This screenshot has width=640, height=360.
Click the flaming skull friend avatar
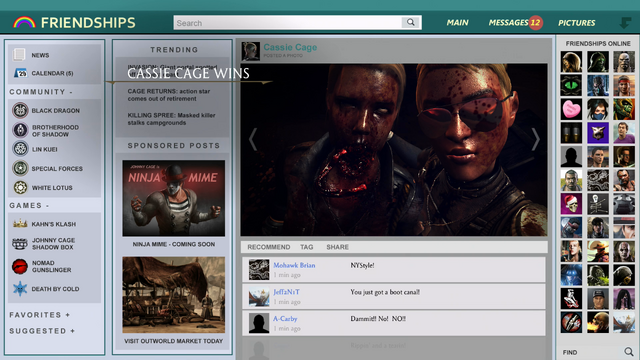(598, 322)
